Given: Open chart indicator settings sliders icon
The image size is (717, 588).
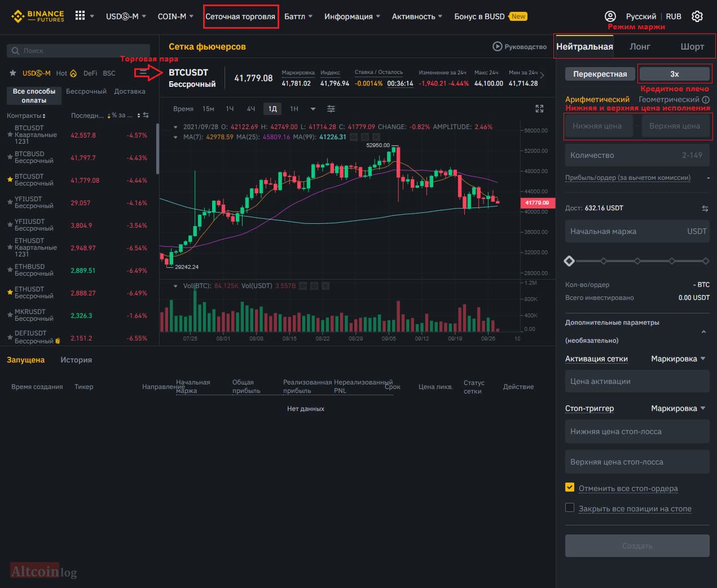Looking at the screenshot, I should pos(331,109).
